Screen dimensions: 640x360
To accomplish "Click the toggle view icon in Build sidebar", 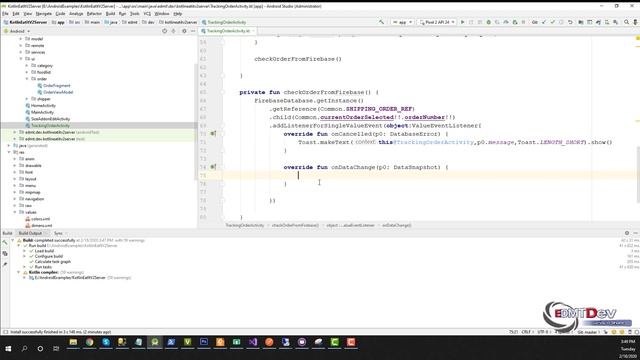I will 5,253.
